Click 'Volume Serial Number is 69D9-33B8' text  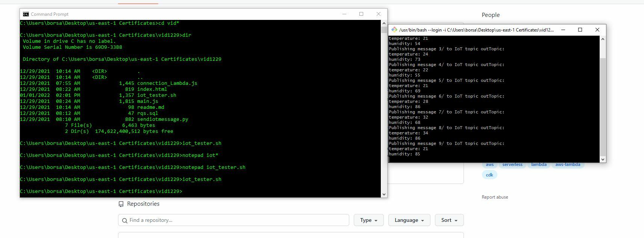click(x=73, y=47)
